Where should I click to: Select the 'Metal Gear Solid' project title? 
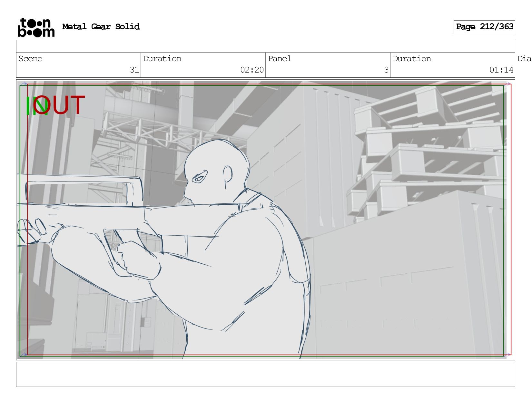tap(101, 27)
